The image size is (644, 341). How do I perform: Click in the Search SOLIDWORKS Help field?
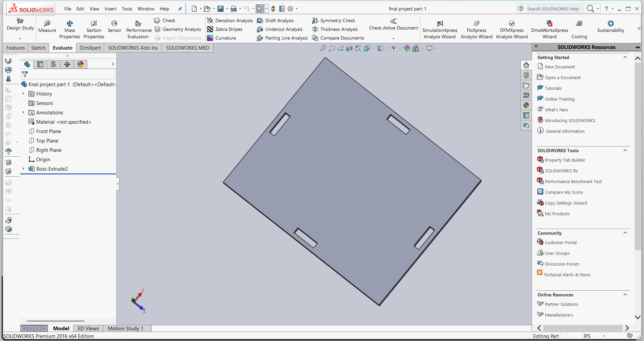point(553,9)
